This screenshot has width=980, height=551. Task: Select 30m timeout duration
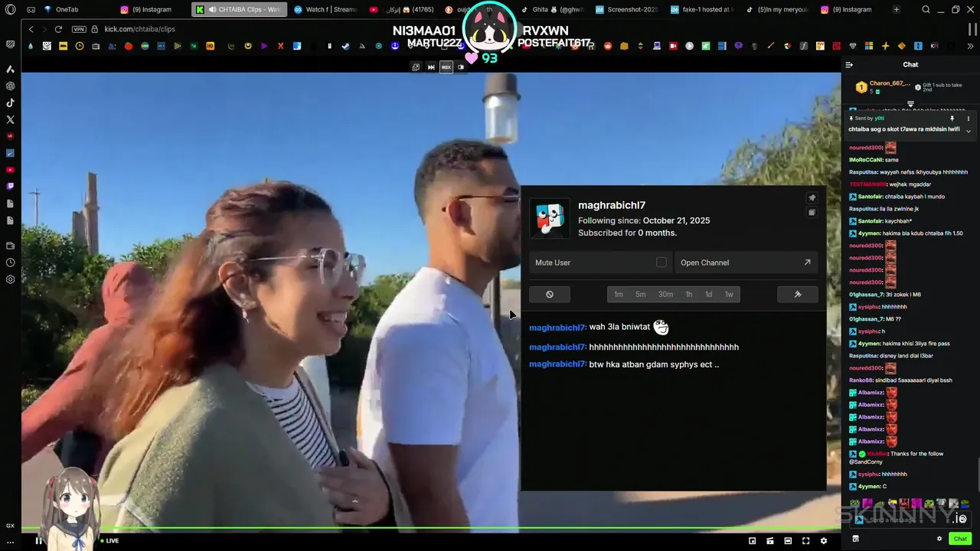[665, 294]
